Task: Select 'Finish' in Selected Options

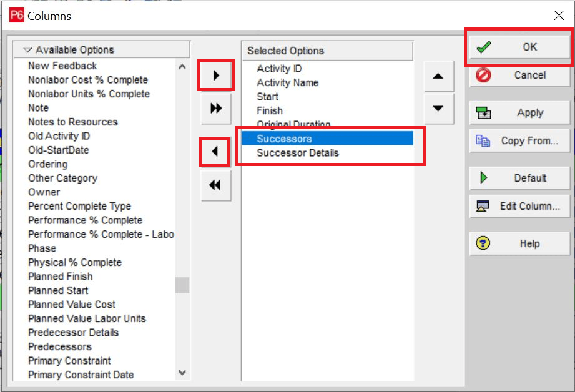Action: coord(270,110)
